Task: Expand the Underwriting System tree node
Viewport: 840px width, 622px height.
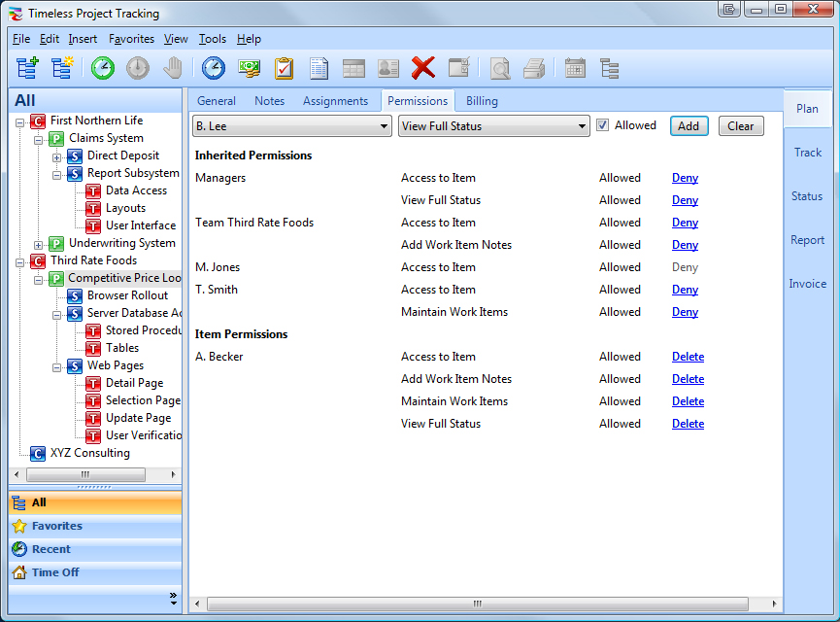Action: pyautogui.click(x=39, y=244)
